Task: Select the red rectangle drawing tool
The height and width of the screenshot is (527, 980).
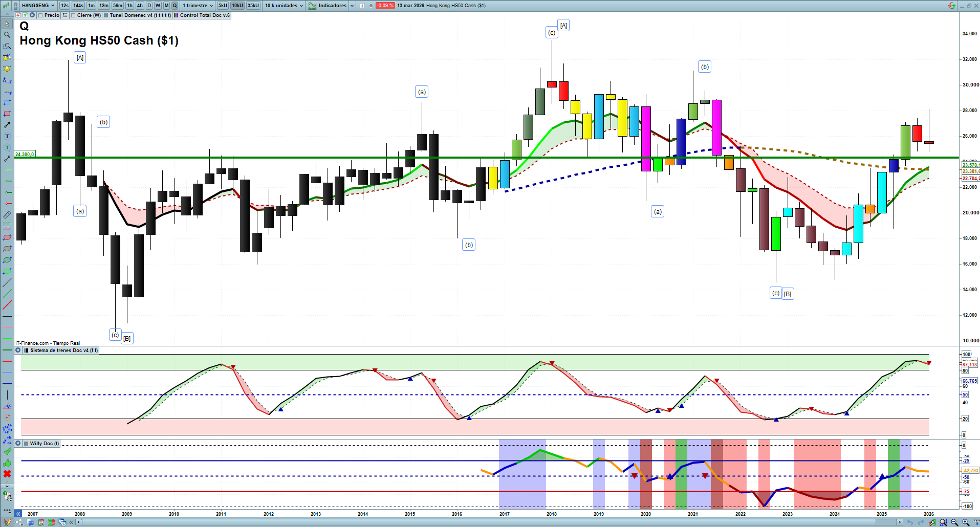Action: 7,114
